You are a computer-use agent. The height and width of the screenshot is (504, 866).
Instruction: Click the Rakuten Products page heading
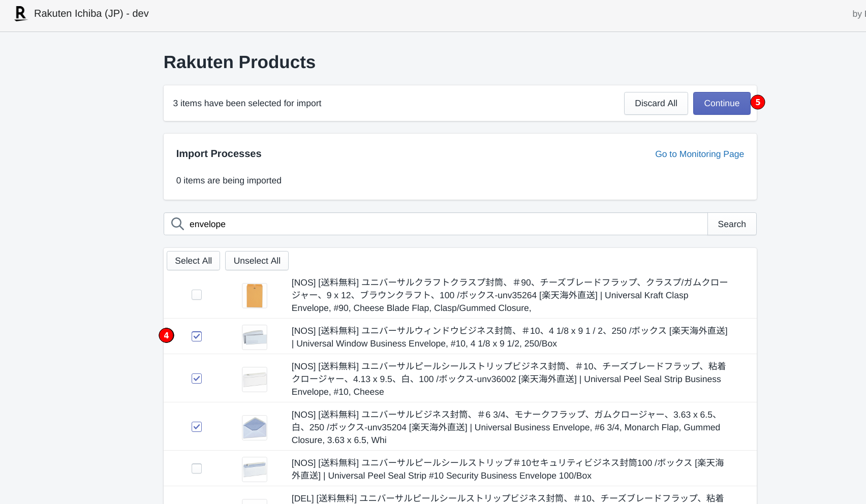click(x=239, y=62)
